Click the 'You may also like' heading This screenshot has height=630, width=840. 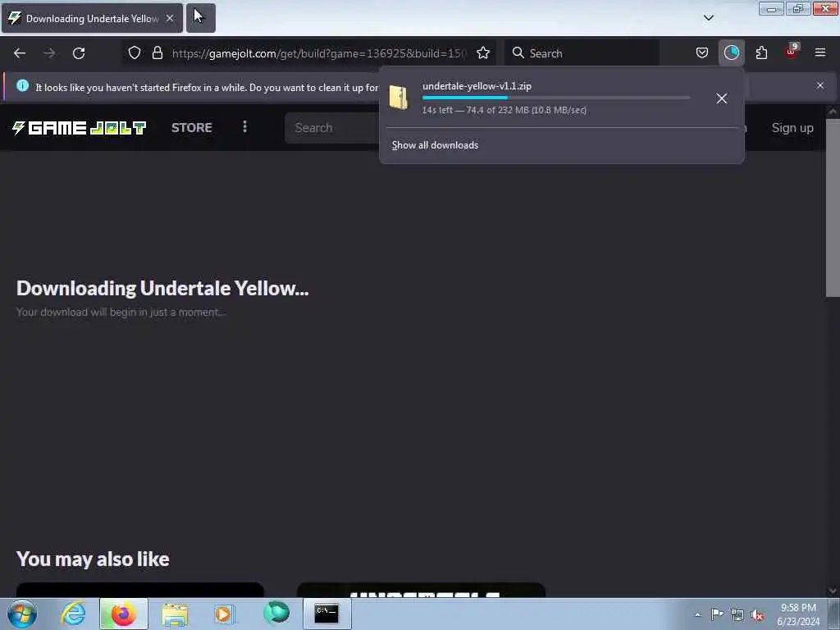pyautogui.click(x=93, y=559)
